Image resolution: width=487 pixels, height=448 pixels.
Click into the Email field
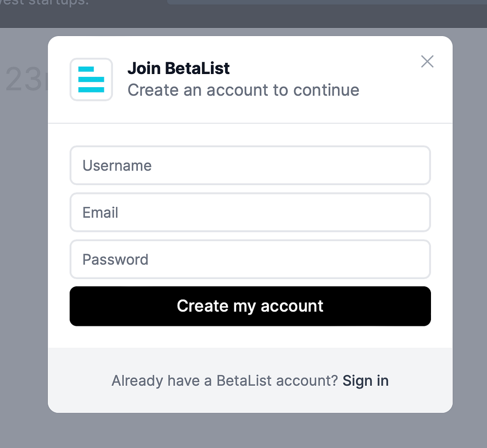(x=250, y=212)
